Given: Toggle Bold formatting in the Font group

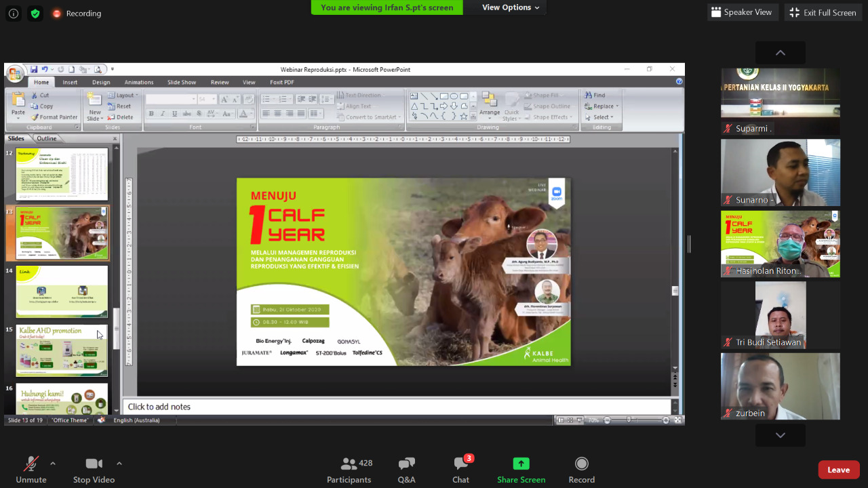Looking at the screenshot, I should 152,114.
